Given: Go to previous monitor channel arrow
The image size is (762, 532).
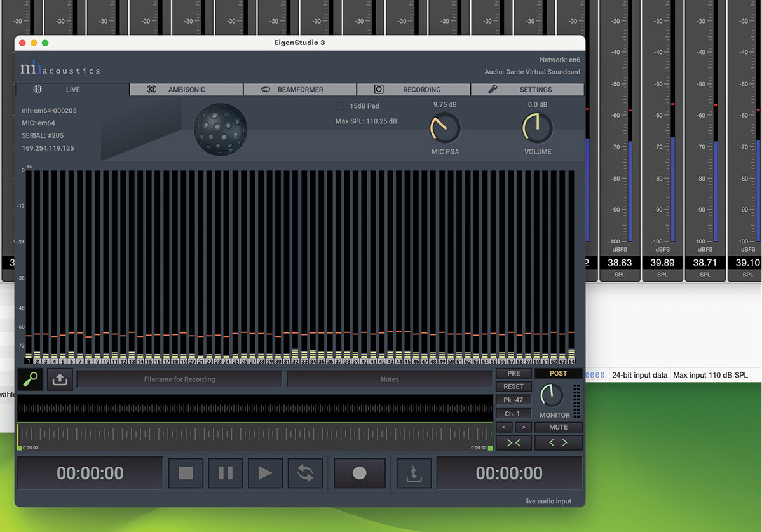Looking at the screenshot, I should 504,427.
